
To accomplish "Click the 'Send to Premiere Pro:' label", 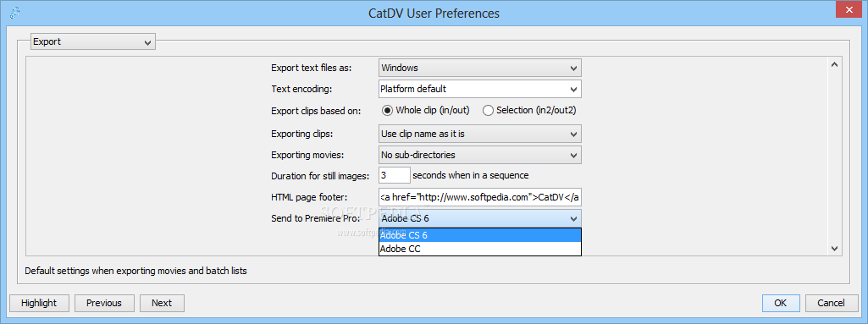I will (316, 218).
